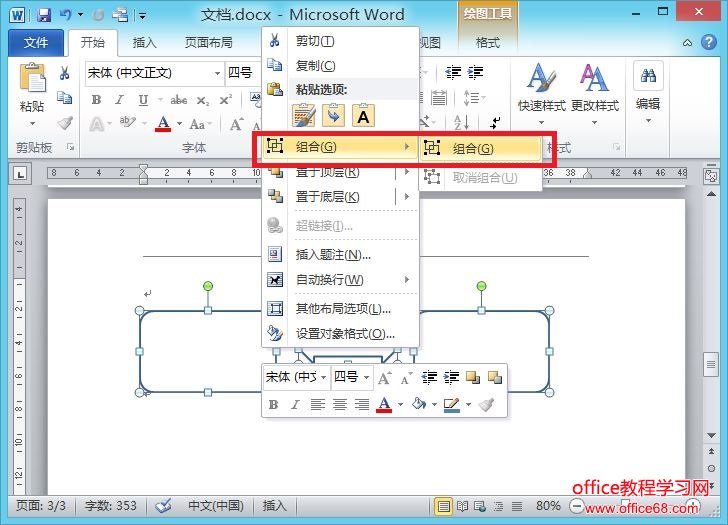Open the font name dropdown in ribbon
The image size is (728, 525).
pyautogui.click(x=217, y=73)
